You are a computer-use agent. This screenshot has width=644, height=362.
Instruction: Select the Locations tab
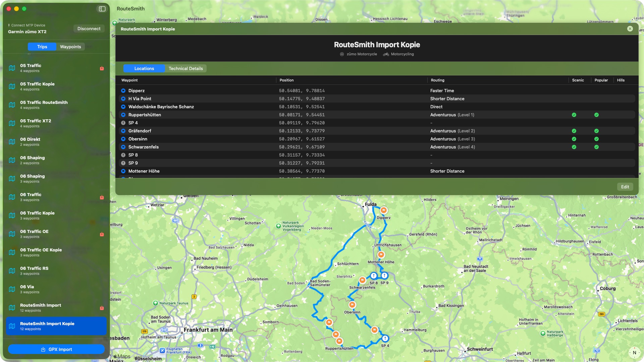click(144, 68)
